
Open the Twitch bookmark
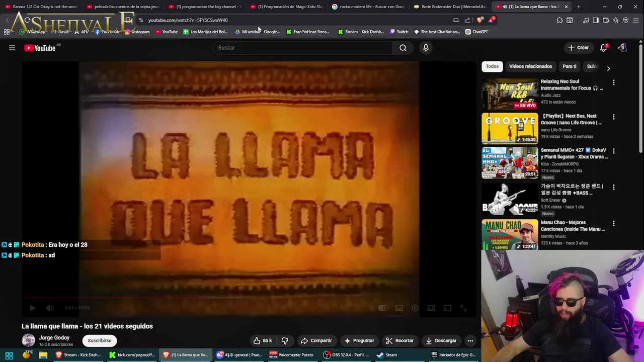click(x=399, y=32)
